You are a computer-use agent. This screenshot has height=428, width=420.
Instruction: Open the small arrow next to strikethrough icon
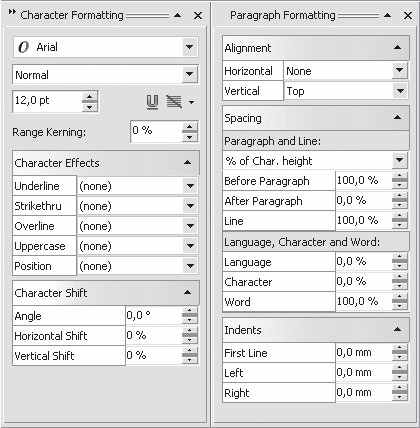tap(191, 102)
